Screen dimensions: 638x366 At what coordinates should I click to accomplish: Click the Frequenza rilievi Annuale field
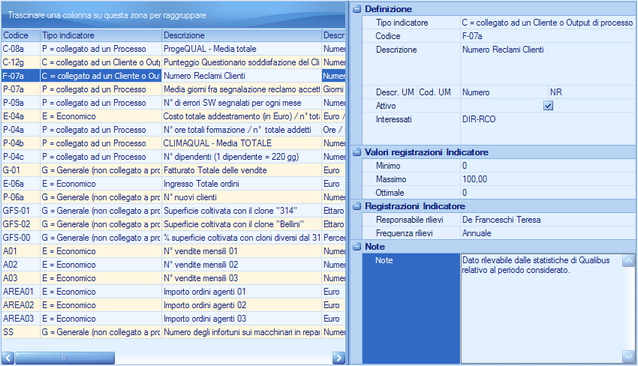coord(548,233)
